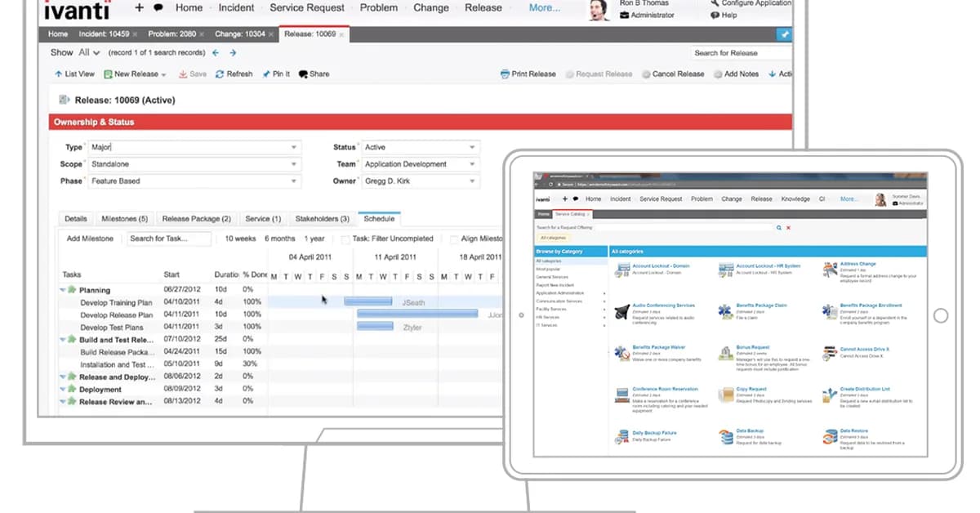Click Develop Training Plan Gantt bar
Screen dimensions: 980x513
point(368,301)
